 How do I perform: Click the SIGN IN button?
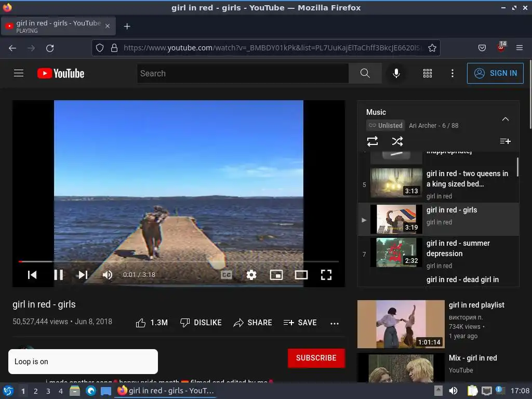[495, 73]
